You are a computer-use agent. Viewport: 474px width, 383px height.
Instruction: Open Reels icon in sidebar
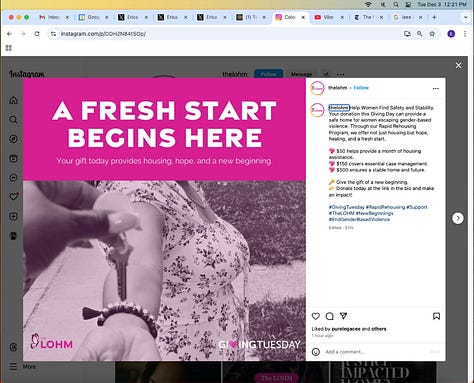click(13, 158)
